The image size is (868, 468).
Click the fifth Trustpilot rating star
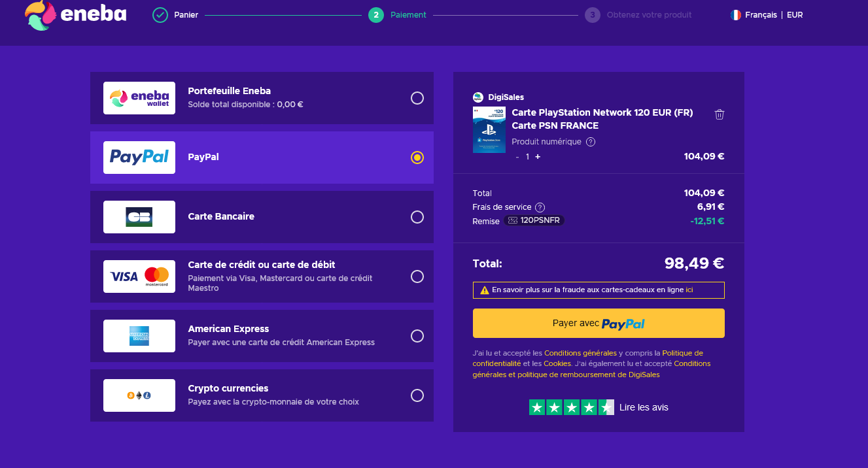(x=606, y=407)
